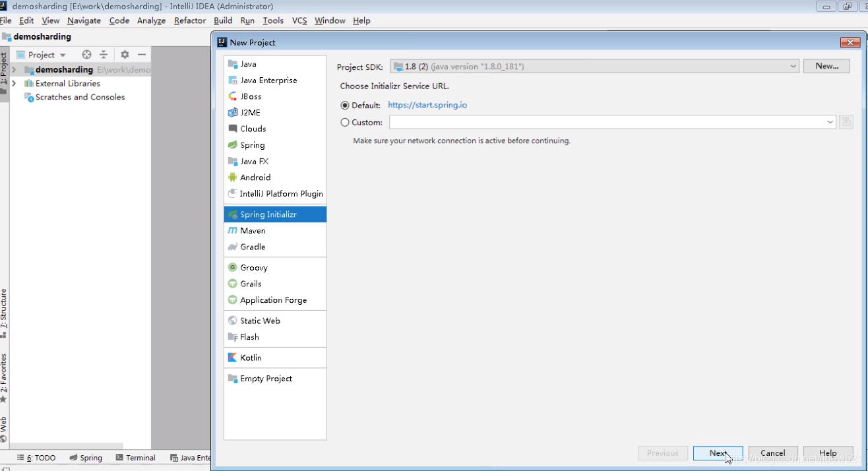The width and height of the screenshot is (868, 471).
Task: Open the Navigate menu
Action: coord(84,20)
